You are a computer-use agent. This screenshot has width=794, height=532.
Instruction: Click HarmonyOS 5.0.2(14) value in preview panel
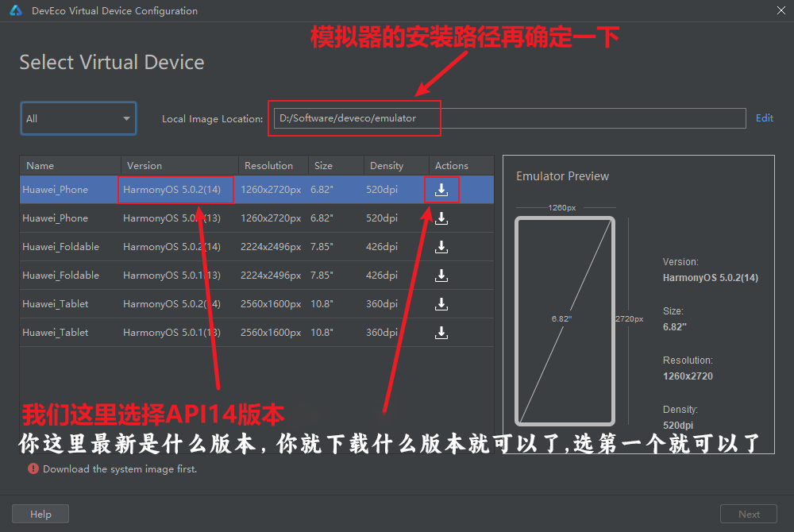click(x=711, y=277)
